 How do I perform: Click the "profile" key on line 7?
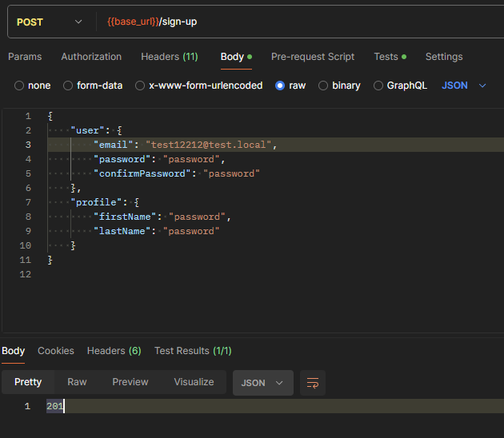(x=96, y=202)
